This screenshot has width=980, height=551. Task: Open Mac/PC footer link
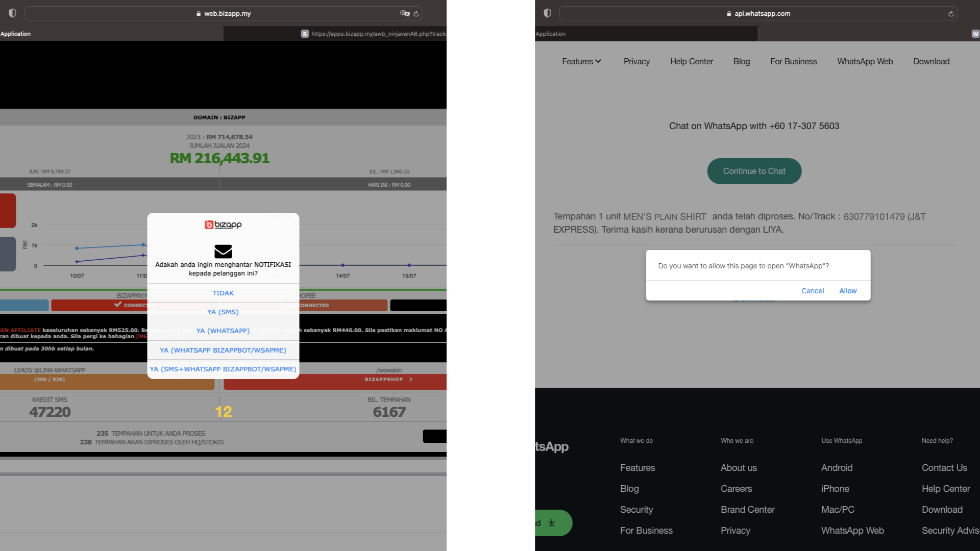click(x=838, y=510)
